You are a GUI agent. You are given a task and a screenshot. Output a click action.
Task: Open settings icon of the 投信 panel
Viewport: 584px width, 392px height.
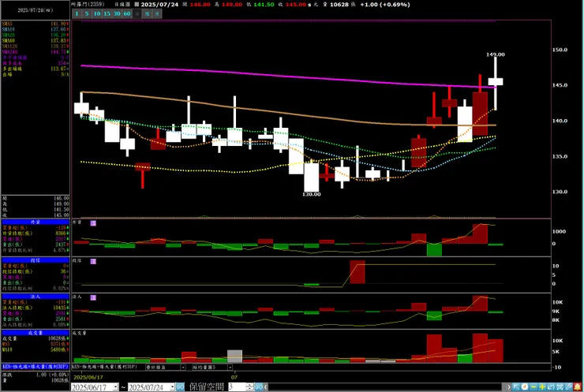(93, 261)
